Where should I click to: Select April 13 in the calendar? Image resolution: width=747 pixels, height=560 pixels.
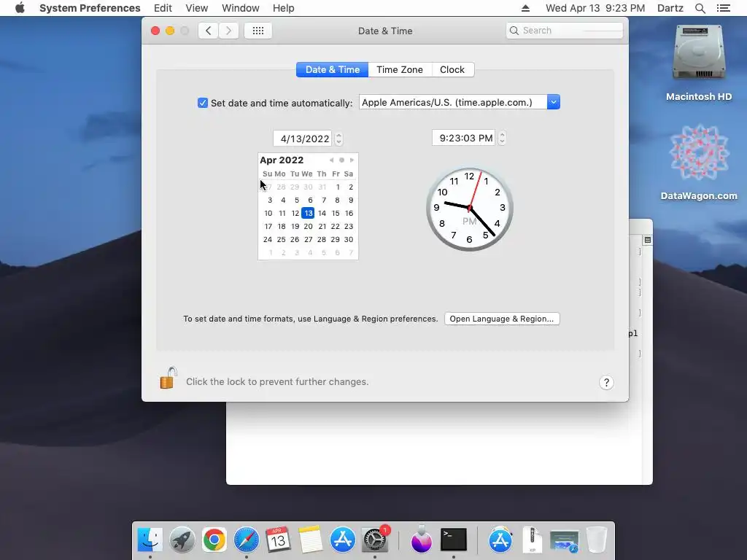tap(309, 213)
